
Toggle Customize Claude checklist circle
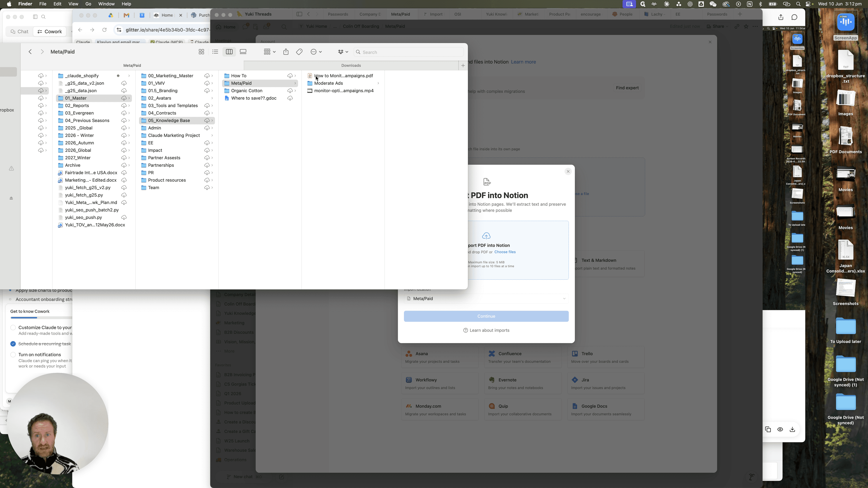(x=13, y=327)
